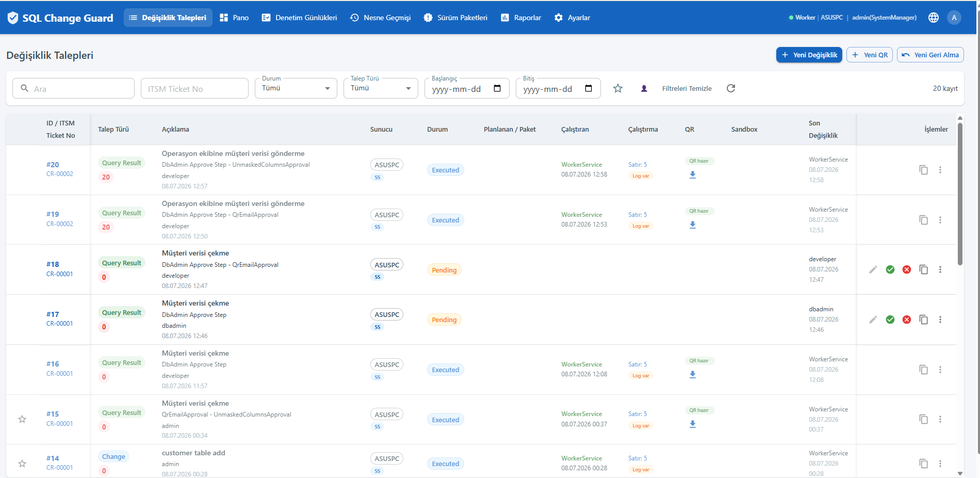
Task: Click Filtreleri Temizle
Action: (x=687, y=88)
